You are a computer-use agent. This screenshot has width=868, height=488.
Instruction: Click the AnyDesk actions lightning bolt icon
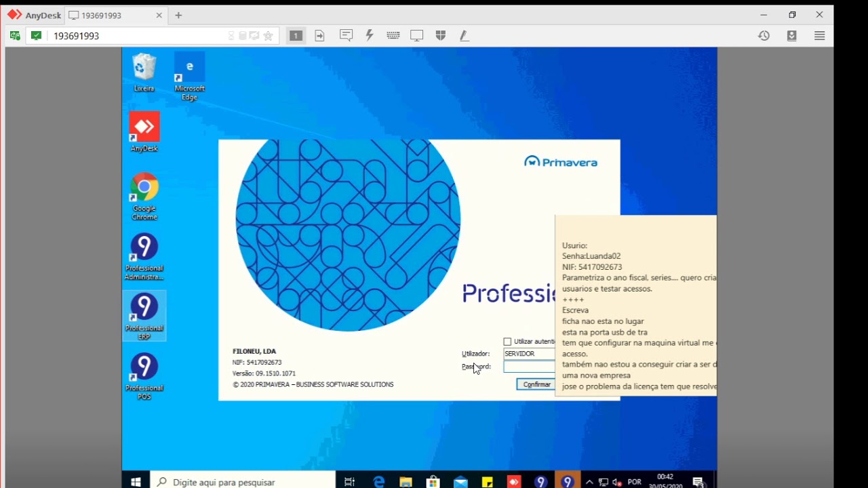click(x=370, y=35)
